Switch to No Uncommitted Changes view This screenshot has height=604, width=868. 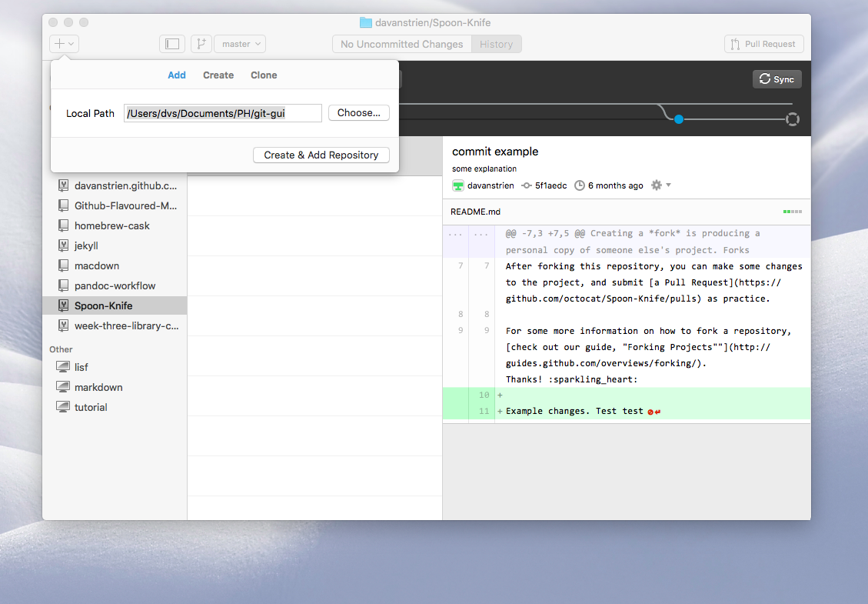[x=401, y=44]
